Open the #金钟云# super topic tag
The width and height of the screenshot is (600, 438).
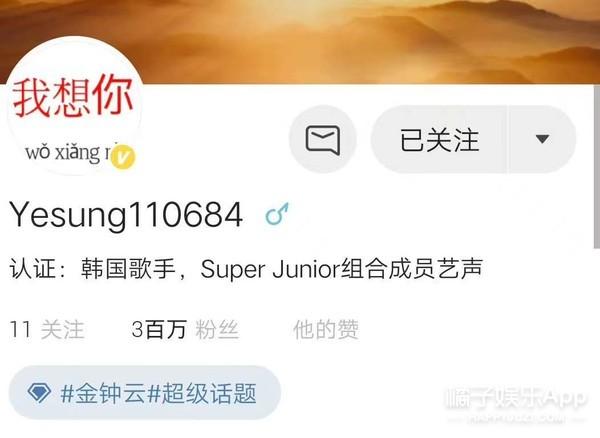pos(145,393)
